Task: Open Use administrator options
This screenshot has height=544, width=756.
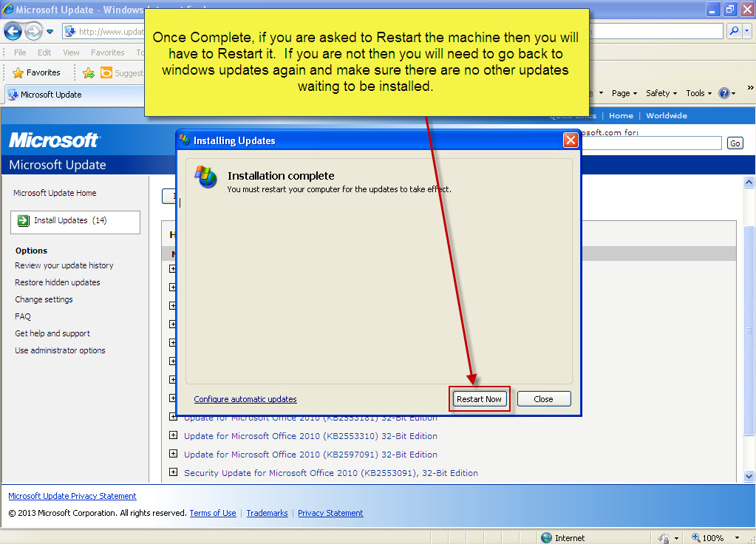Action: (x=60, y=350)
